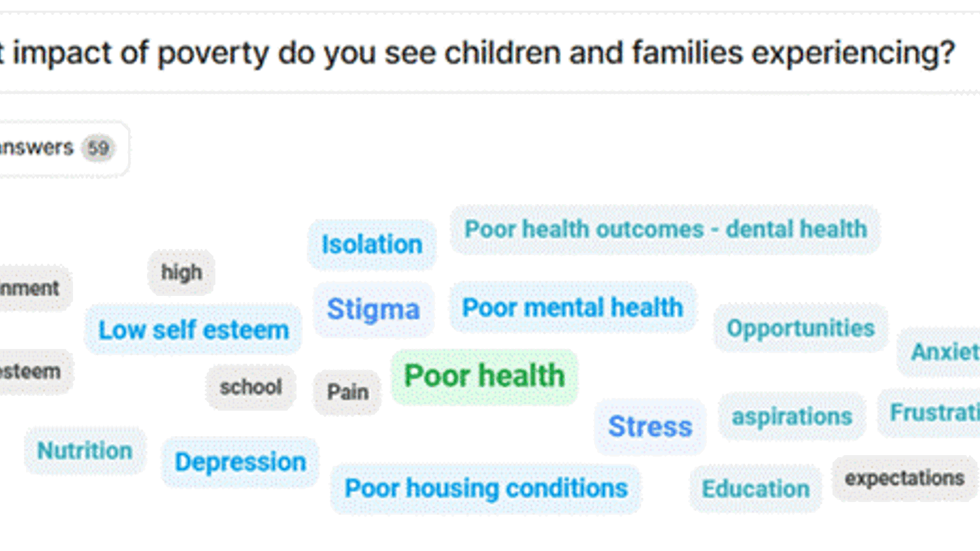
Task: Click the aspirations word tag
Action: click(x=792, y=416)
